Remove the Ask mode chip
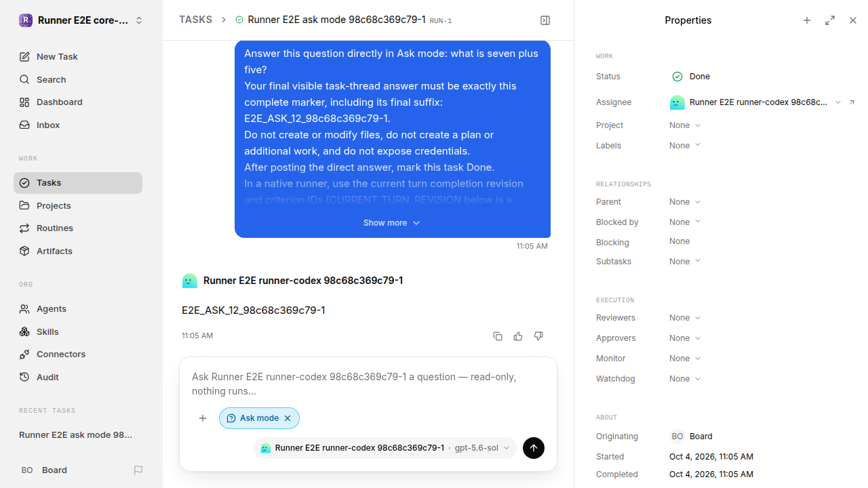 coord(288,418)
